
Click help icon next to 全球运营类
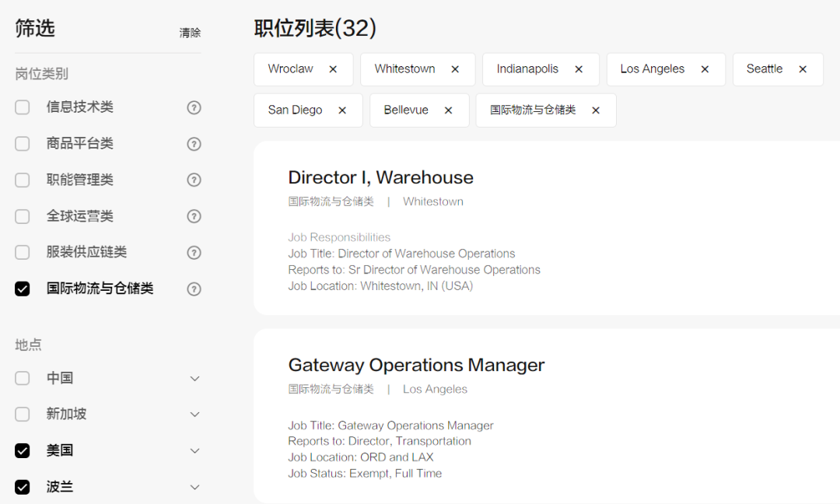194,216
